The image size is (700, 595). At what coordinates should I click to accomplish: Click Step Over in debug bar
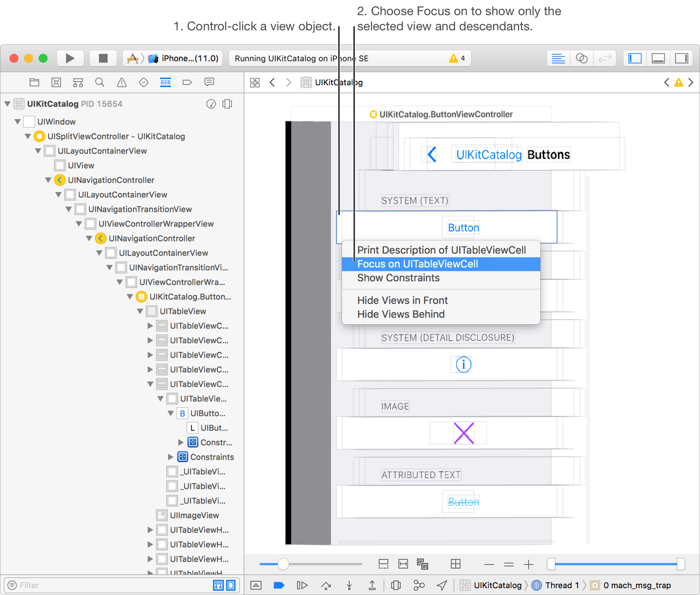pyautogui.click(x=325, y=585)
